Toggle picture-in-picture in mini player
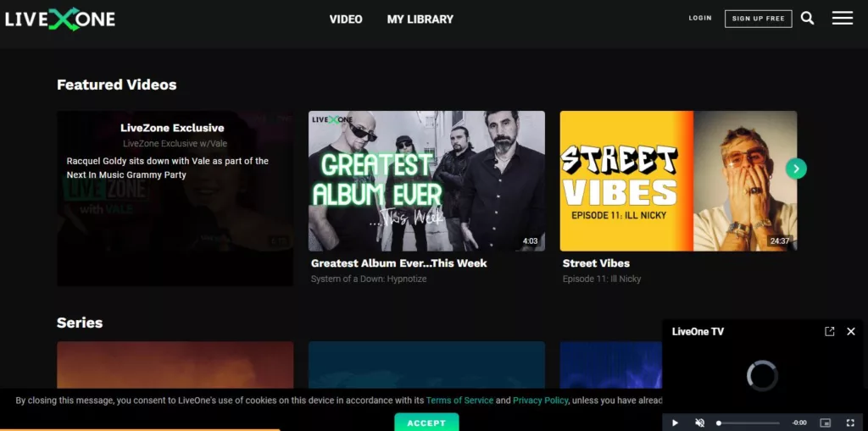This screenshot has height=431, width=868. pyautogui.click(x=826, y=423)
